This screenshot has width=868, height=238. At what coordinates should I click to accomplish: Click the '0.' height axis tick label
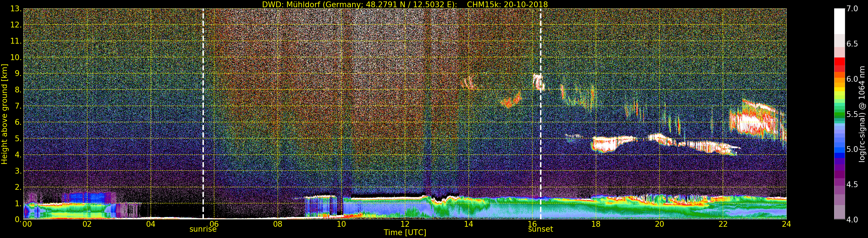tap(18, 219)
